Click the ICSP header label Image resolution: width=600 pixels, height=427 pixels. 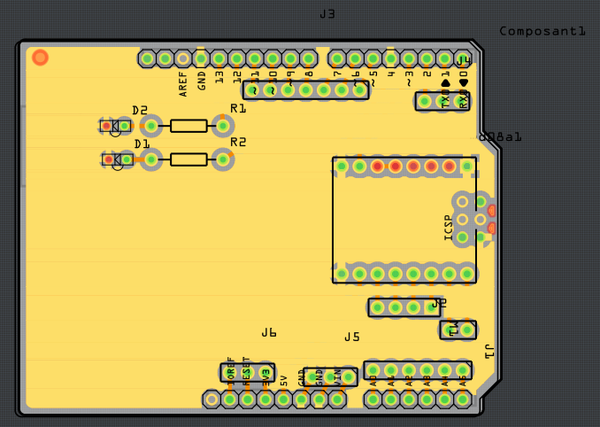coord(448,227)
